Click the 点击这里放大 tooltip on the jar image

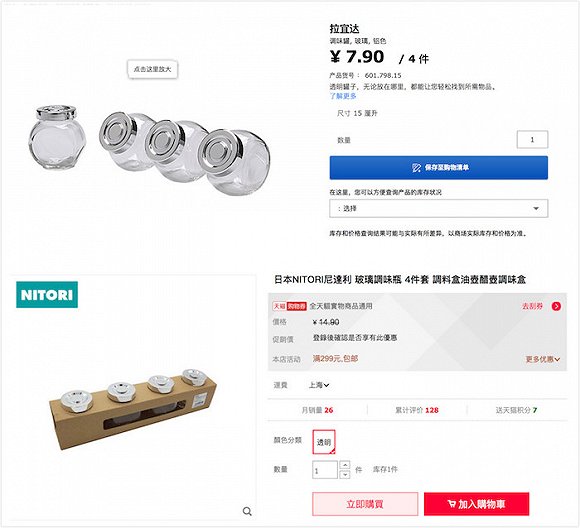(x=152, y=69)
